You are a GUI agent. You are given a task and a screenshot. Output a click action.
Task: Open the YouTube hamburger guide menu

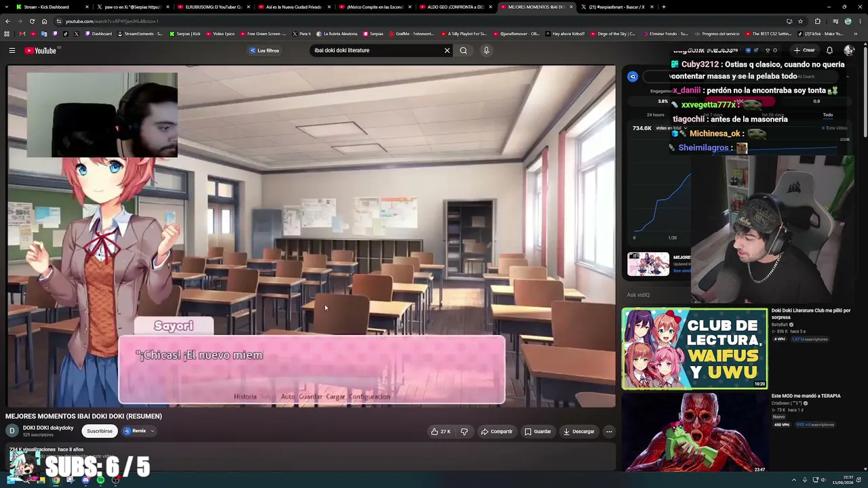[x=12, y=50]
